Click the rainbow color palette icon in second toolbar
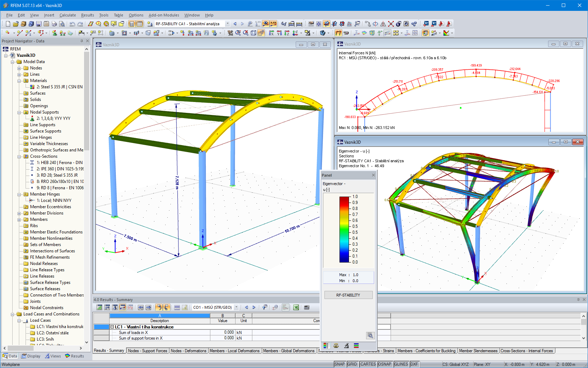 tap(446, 33)
